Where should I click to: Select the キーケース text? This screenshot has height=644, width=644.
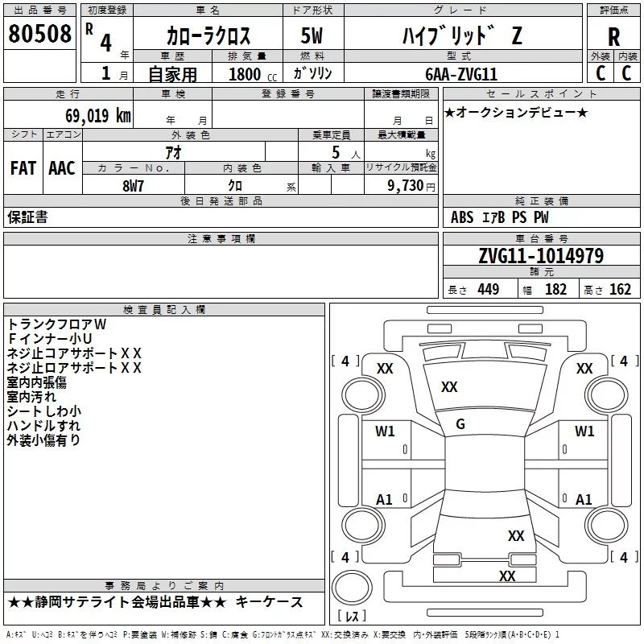[x=269, y=602]
